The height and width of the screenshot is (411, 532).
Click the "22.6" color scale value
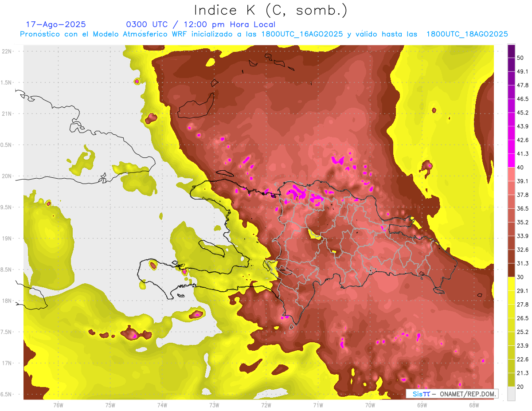pyautogui.click(x=523, y=360)
